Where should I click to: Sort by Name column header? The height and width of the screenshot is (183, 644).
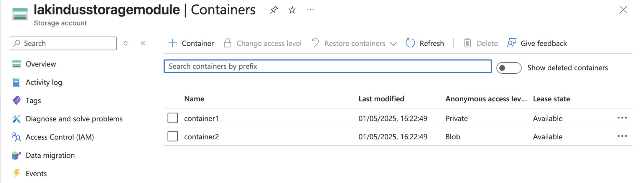coord(194,99)
